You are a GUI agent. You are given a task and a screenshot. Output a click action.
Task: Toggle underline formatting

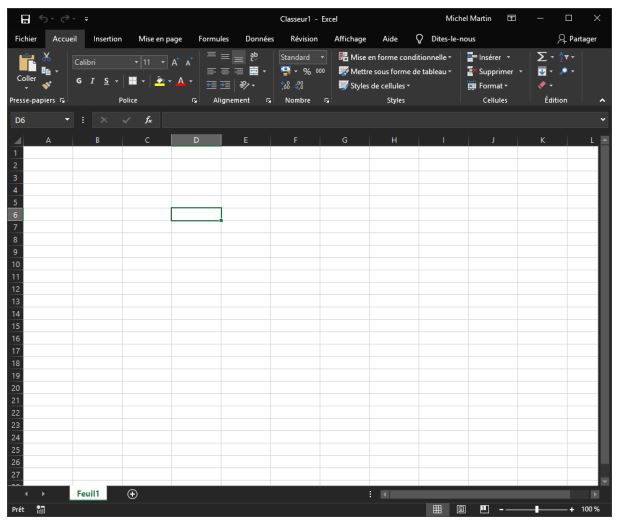(106, 79)
